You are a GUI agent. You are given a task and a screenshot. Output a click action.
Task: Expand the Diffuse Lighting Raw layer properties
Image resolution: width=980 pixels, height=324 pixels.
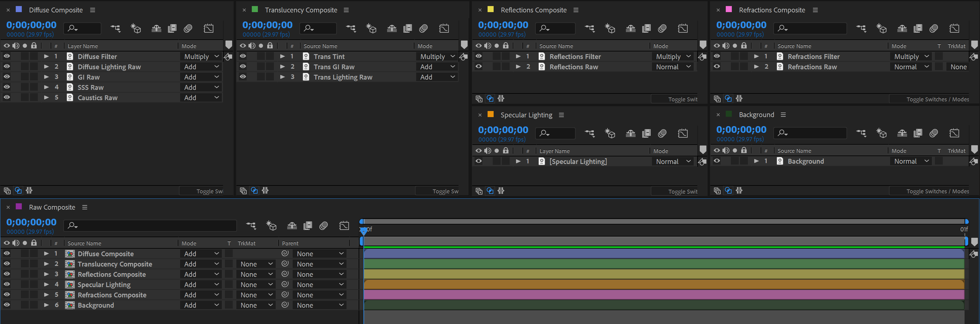[x=46, y=67]
